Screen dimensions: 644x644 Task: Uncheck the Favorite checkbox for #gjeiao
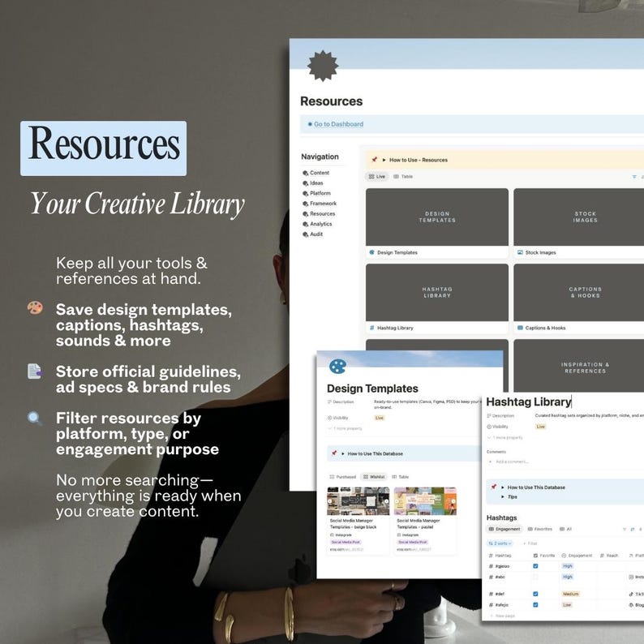[x=535, y=566]
